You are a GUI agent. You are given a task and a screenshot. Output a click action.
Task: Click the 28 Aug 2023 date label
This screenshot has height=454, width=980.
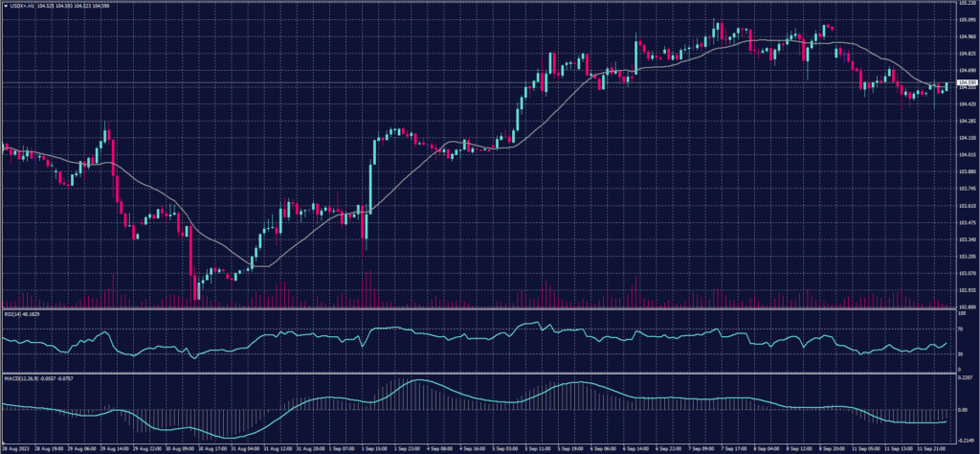pos(16,447)
